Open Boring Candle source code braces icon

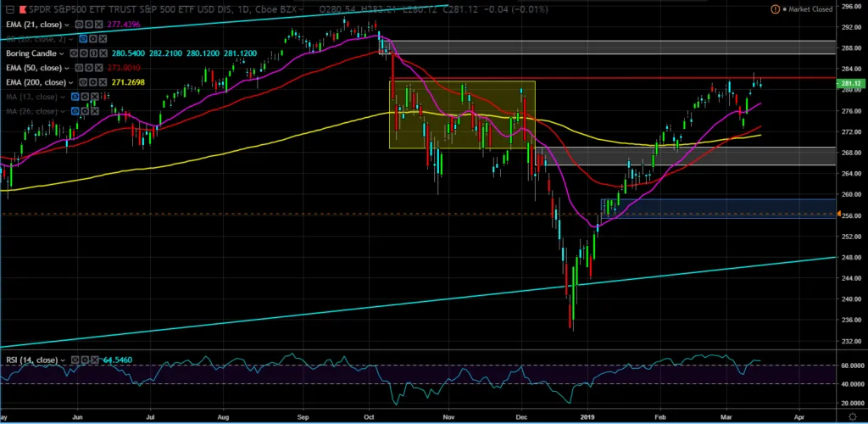pyautogui.click(x=93, y=53)
